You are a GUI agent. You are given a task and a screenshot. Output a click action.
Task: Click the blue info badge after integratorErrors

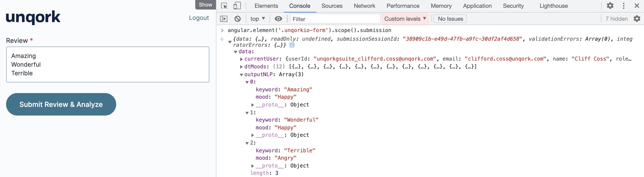(292, 45)
